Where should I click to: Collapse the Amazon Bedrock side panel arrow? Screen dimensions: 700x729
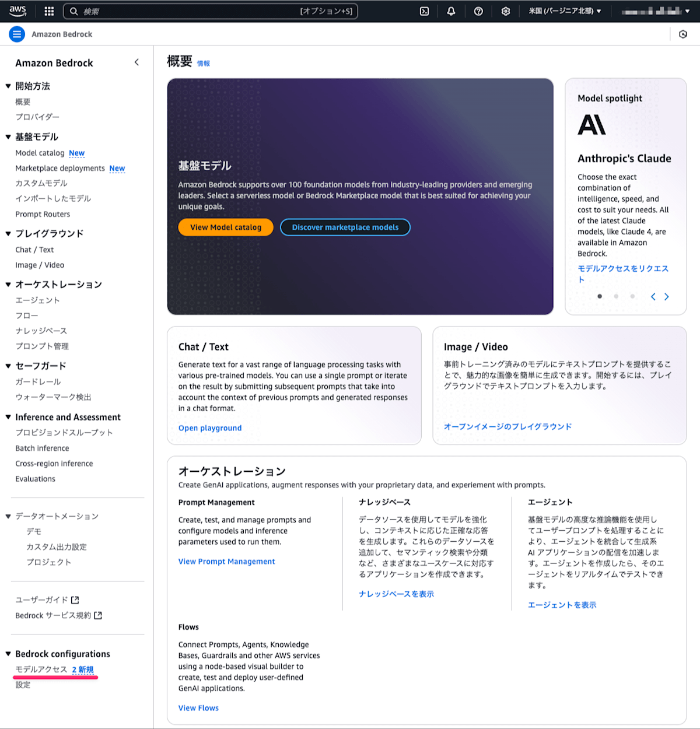[136, 62]
